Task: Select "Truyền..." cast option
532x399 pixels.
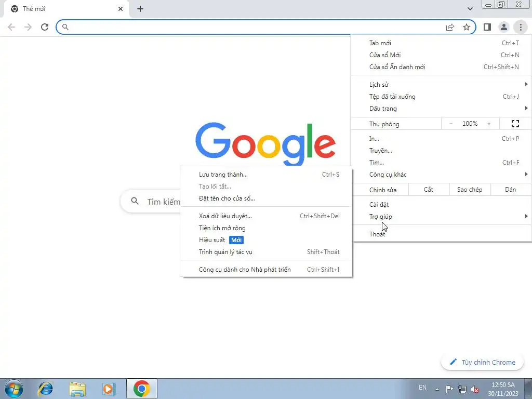Action: pos(441,151)
